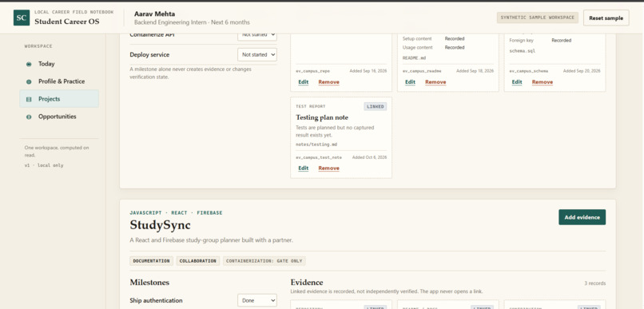Viewport: 644px width, 309px height.
Task: Click the 3 records count text
Action: [594, 283]
